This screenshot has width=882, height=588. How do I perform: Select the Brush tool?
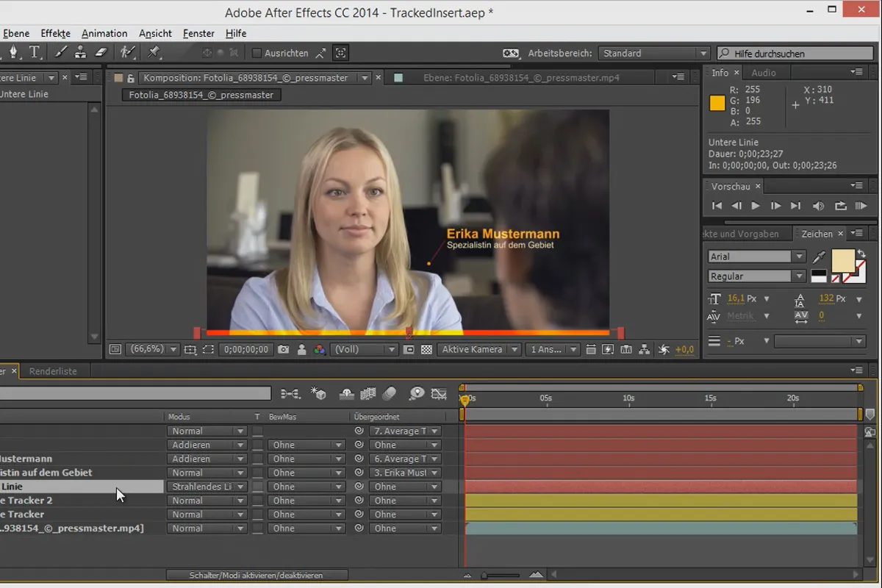point(62,53)
